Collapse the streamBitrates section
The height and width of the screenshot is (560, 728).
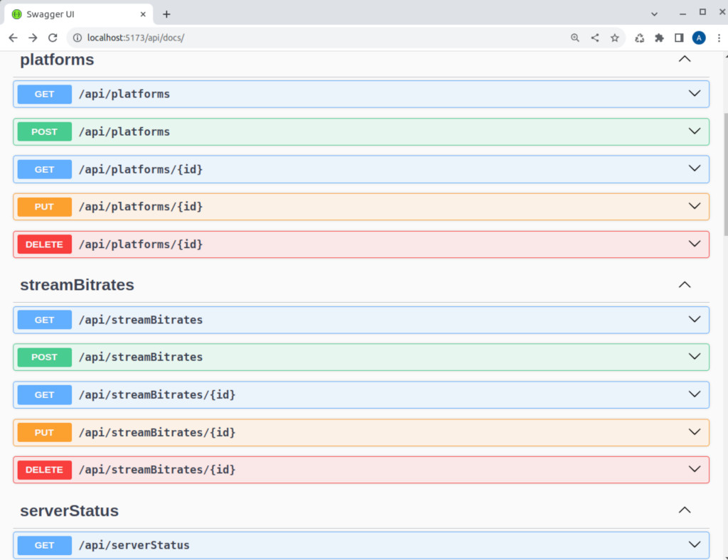(684, 284)
